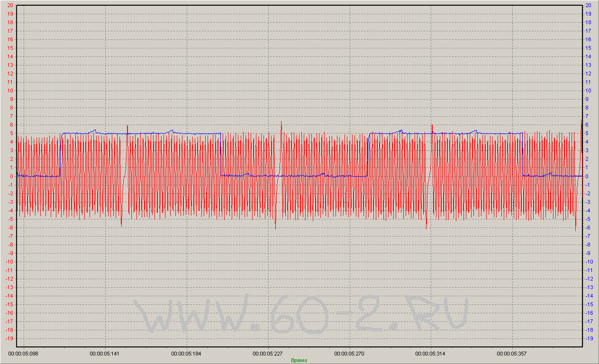599x364 pixels.
Task: Click blue "20" on right voltage axis
Action: click(x=589, y=5)
